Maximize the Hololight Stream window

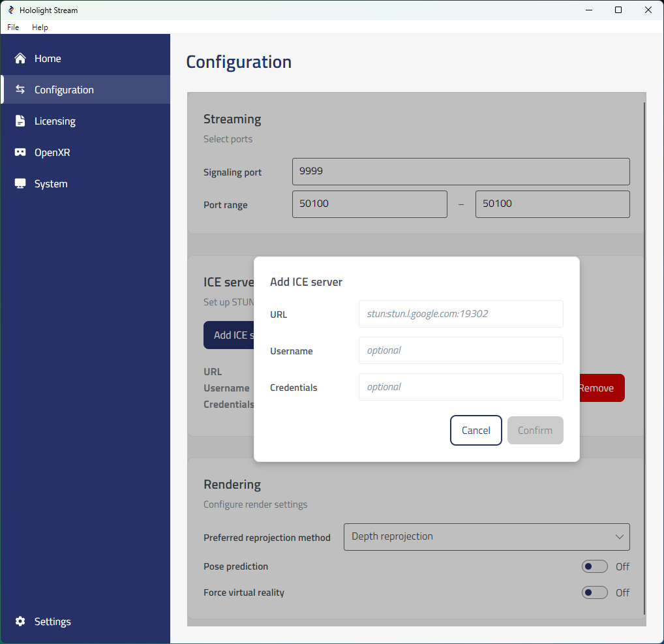point(618,10)
